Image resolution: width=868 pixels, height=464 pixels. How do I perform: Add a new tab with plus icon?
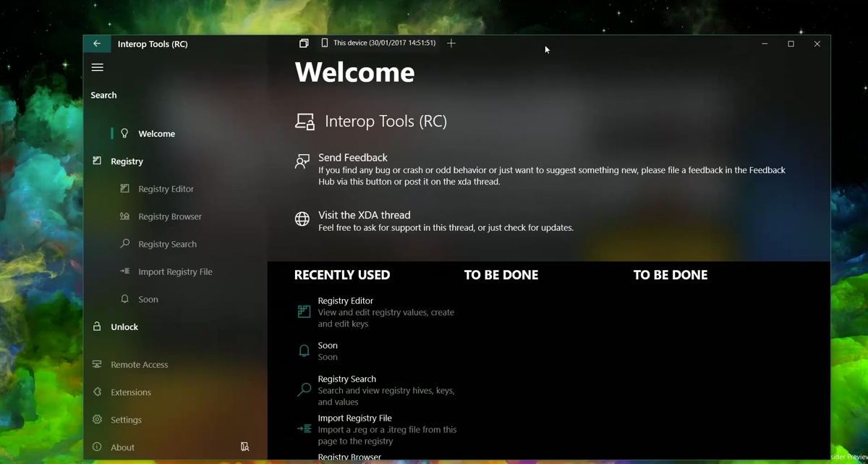point(451,43)
